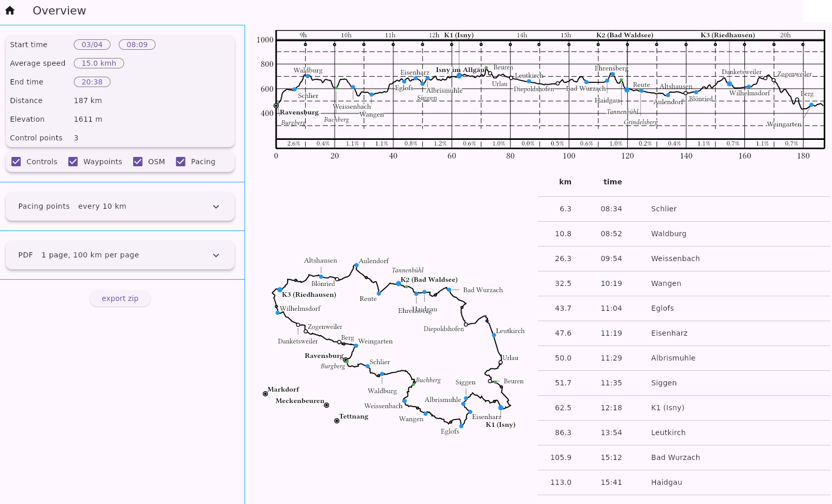
Task: Select the Leutkirch table row
Action: (684, 433)
